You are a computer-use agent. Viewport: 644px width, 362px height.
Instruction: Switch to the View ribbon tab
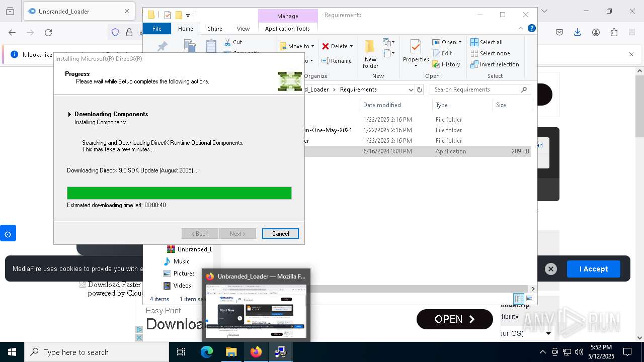point(243,29)
